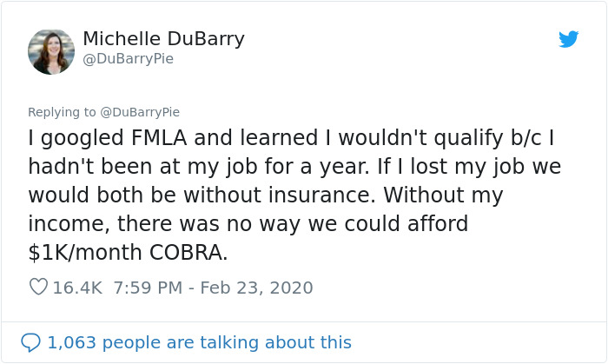Click the speech bubble conversation icon
Screen dimensions: 608x364
[31, 342]
